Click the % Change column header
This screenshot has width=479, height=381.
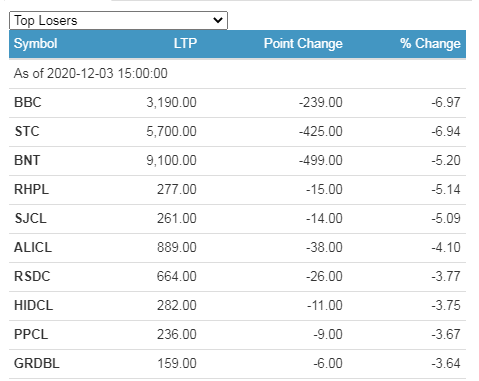click(x=430, y=44)
